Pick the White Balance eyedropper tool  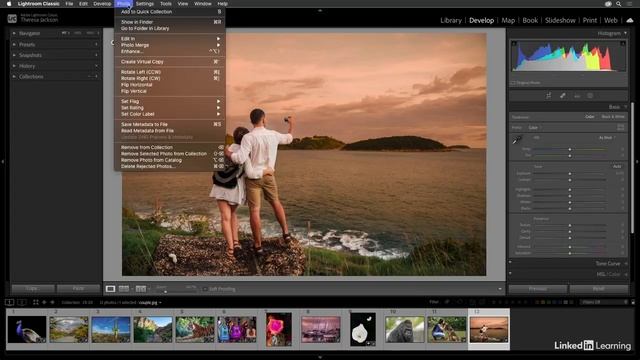(517, 140)
